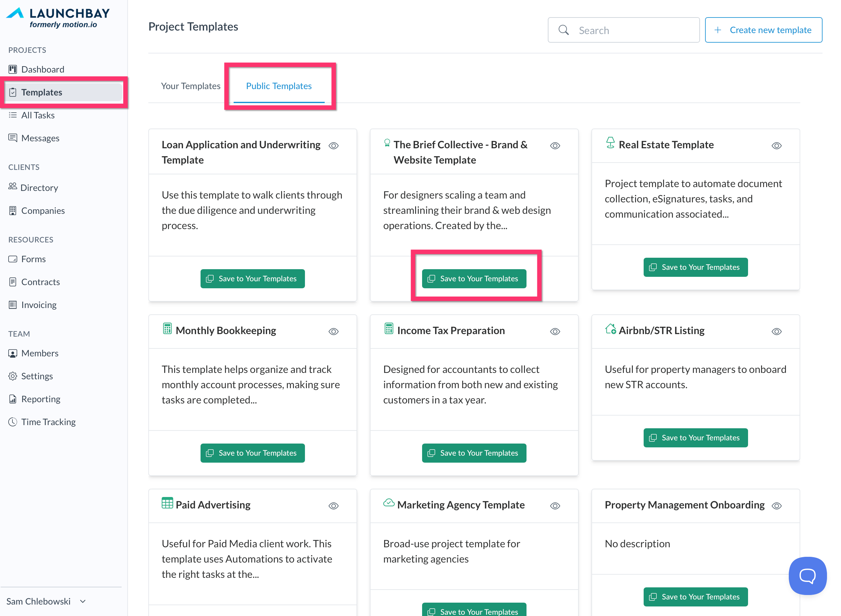Open Messages from the sidebar icon
Screen dimensions: 841x616
13,138
